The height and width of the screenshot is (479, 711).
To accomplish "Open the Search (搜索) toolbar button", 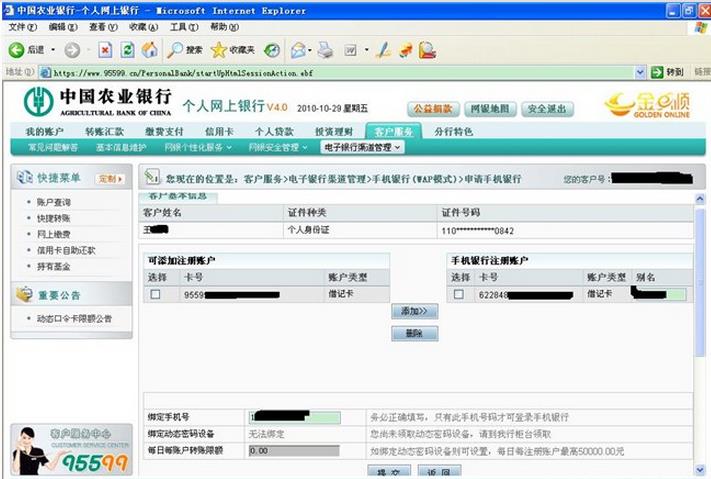I will [185, 50].
